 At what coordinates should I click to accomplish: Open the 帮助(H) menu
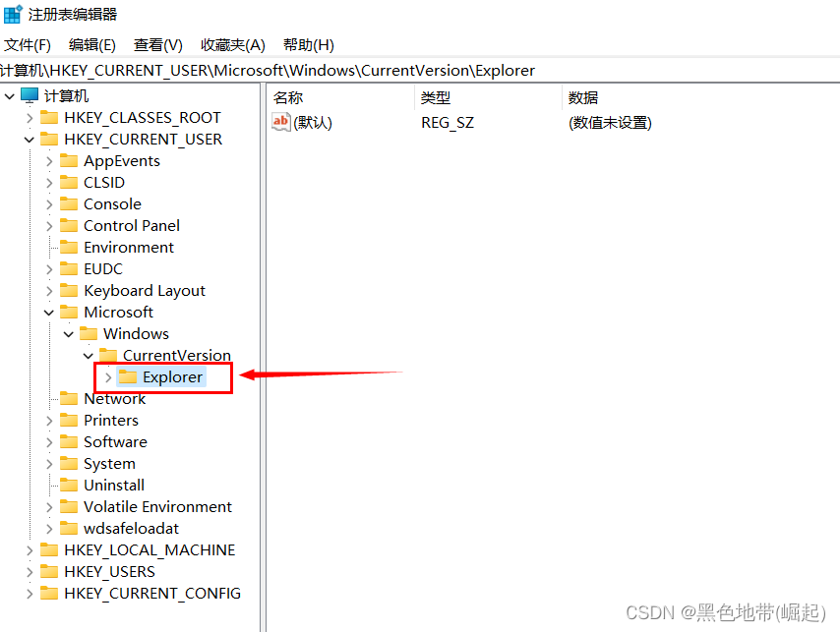tap(309, 45)
